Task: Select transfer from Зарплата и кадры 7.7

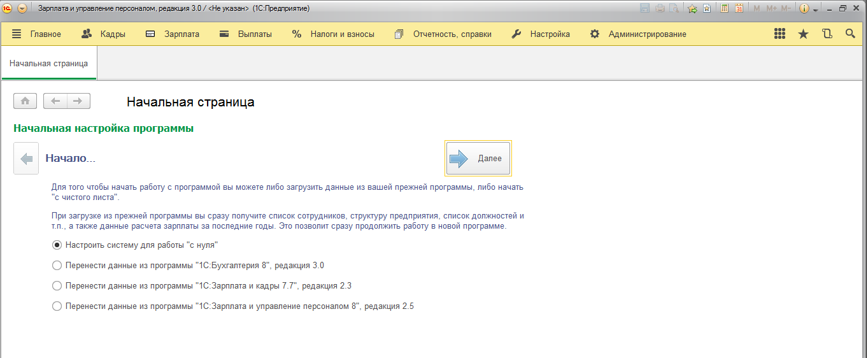Action: pos(202,286)
